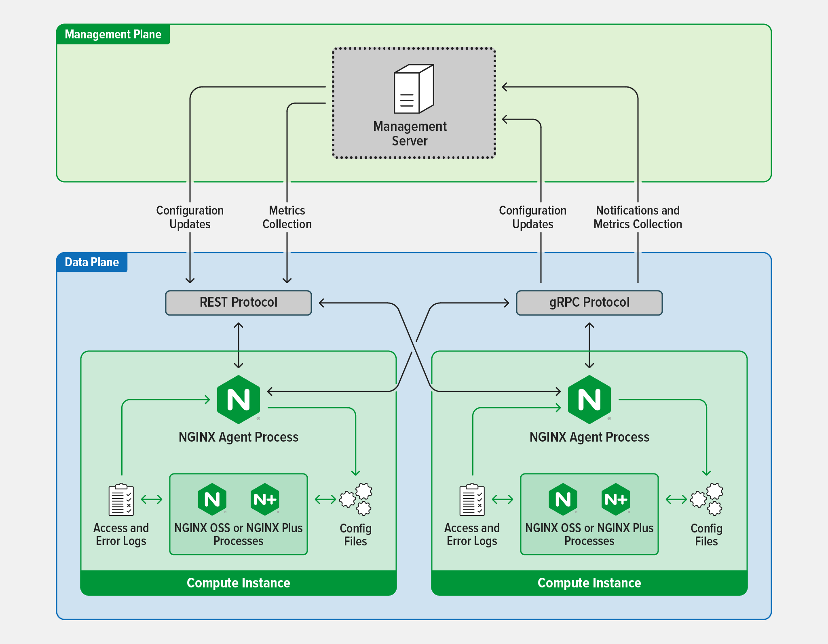Click the N+ NGINX Plus icon in right instance
828x644 pixels.
click(616, 500)
